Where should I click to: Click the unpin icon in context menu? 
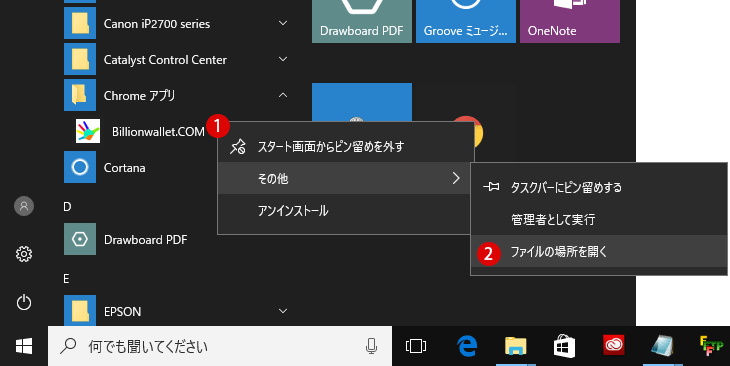point(238,147)
